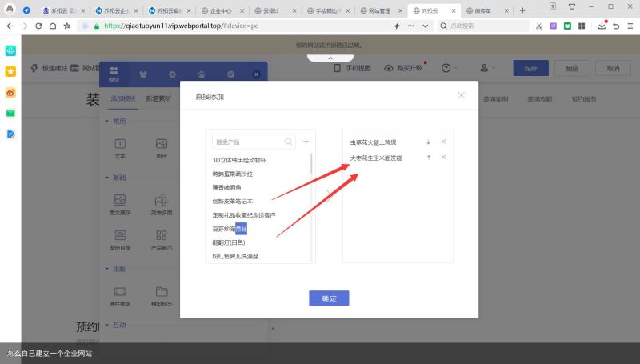640x364 pixels.
Task: Add the 列表多图 module
Action: [x=162, y=206]
